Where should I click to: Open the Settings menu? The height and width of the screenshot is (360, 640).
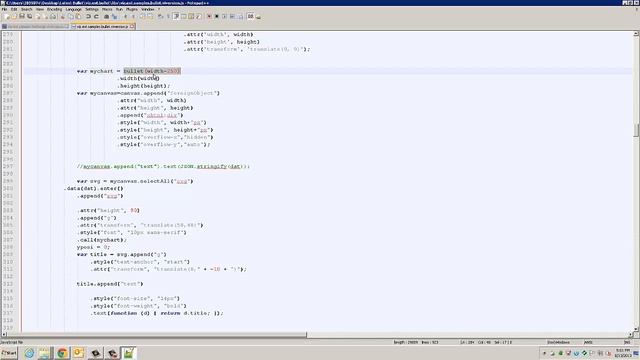click(91, 9)
